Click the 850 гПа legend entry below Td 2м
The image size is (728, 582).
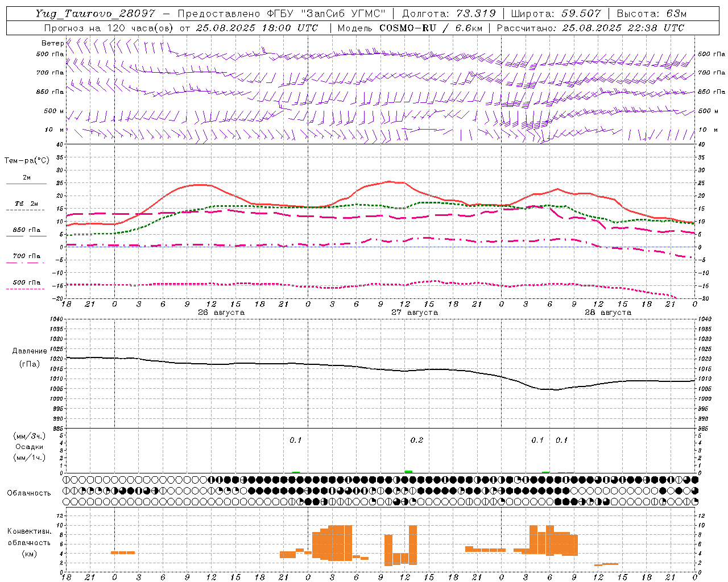(x=26, y=232)
